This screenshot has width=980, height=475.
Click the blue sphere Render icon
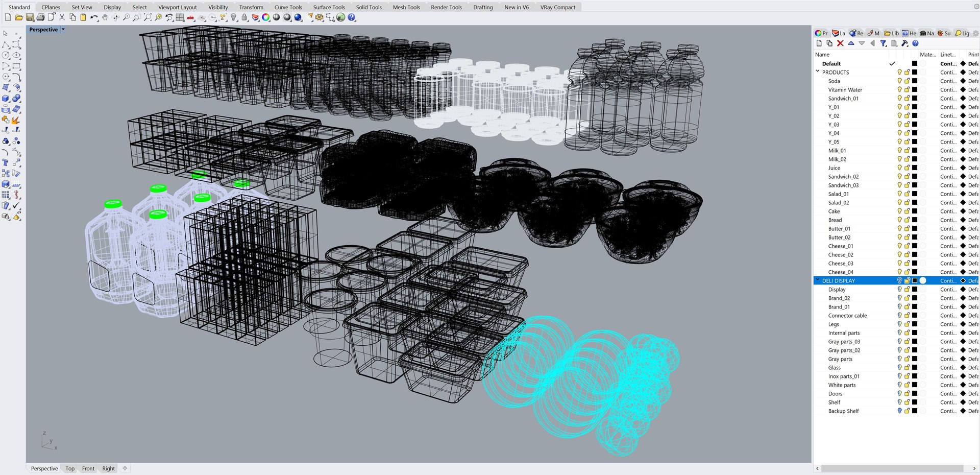click(x=298, y=17)
